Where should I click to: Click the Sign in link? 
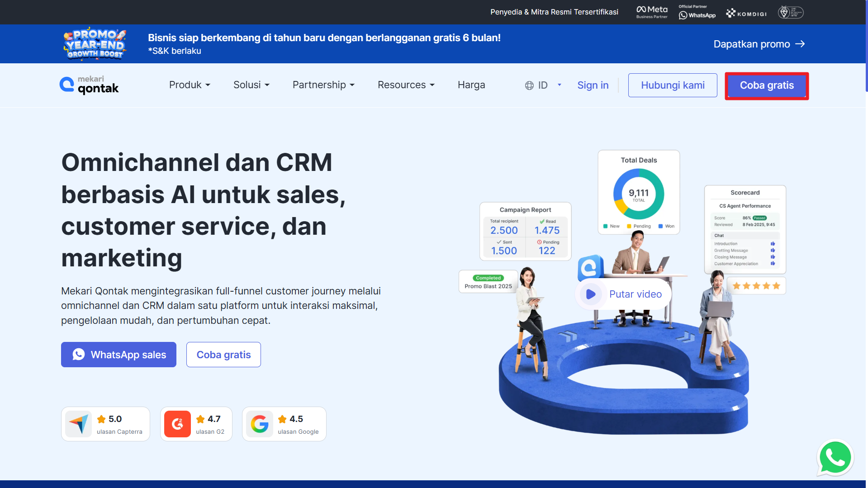(593, 85)
